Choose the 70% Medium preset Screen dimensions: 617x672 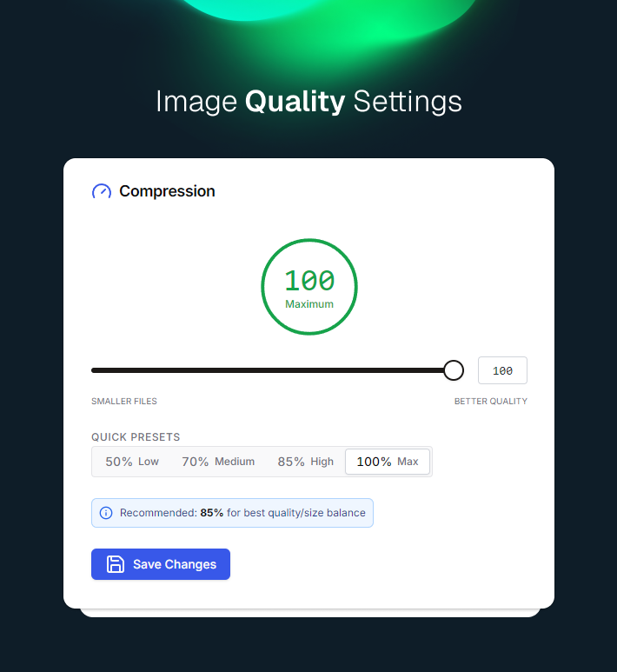(x=218, y=462)
